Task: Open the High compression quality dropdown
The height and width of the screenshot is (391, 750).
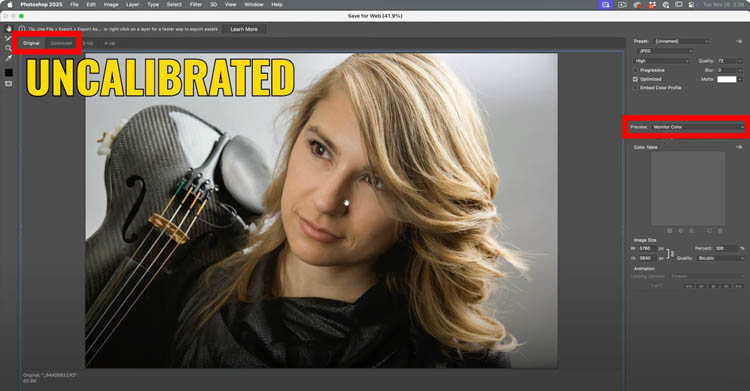Action: [x=662, y=61]
